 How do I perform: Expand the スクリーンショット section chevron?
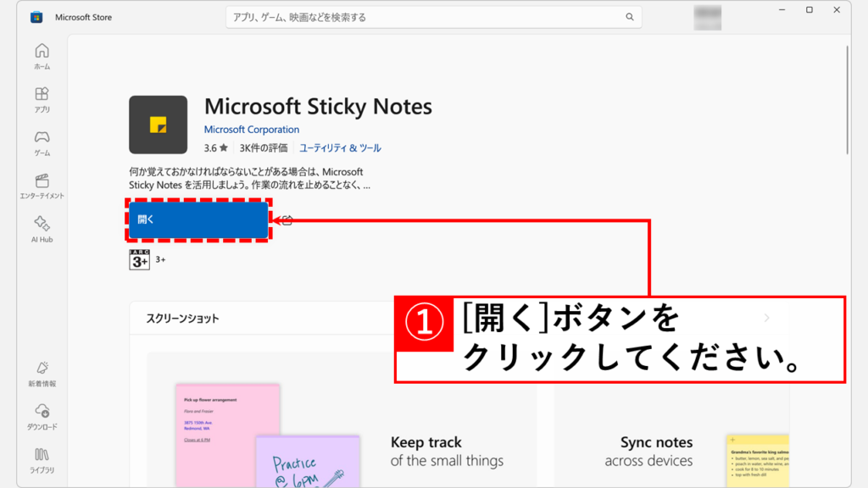pos(766,319)
